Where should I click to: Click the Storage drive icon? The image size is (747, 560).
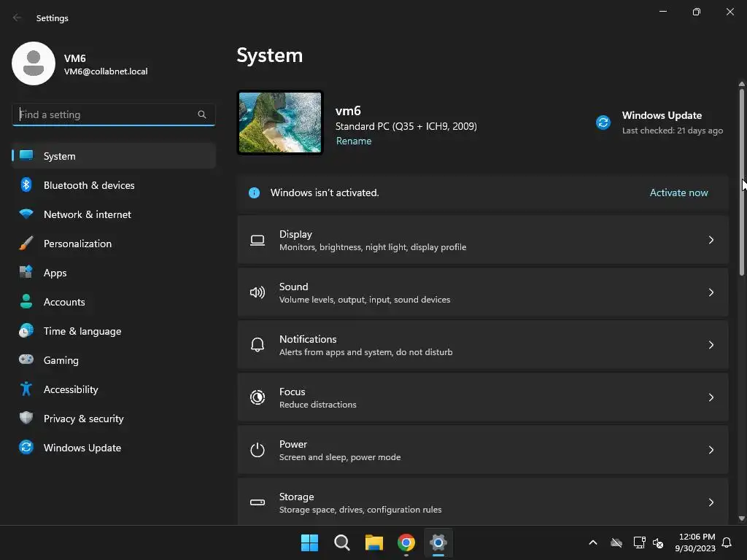coord(258,502)
